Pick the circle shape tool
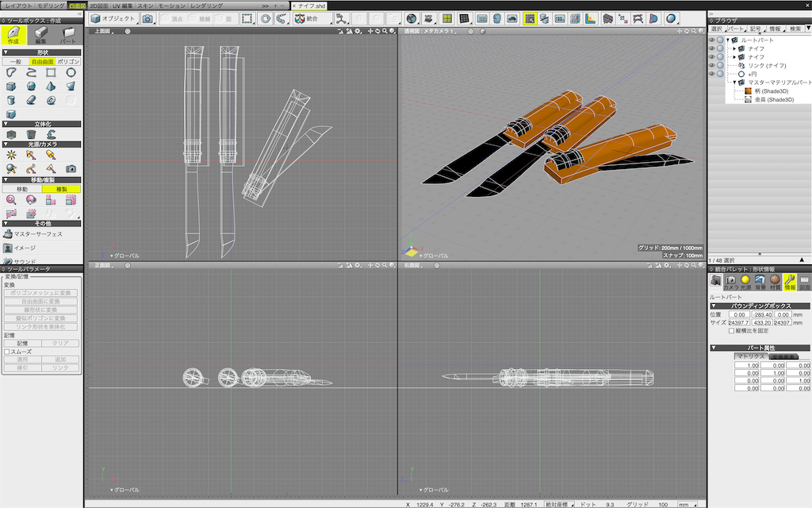 [71, 72]
